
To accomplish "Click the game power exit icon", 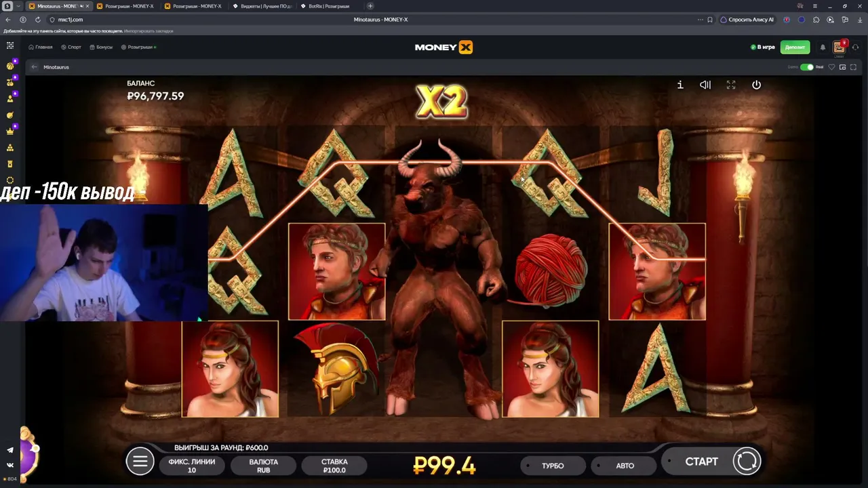I will coord(756,85).
